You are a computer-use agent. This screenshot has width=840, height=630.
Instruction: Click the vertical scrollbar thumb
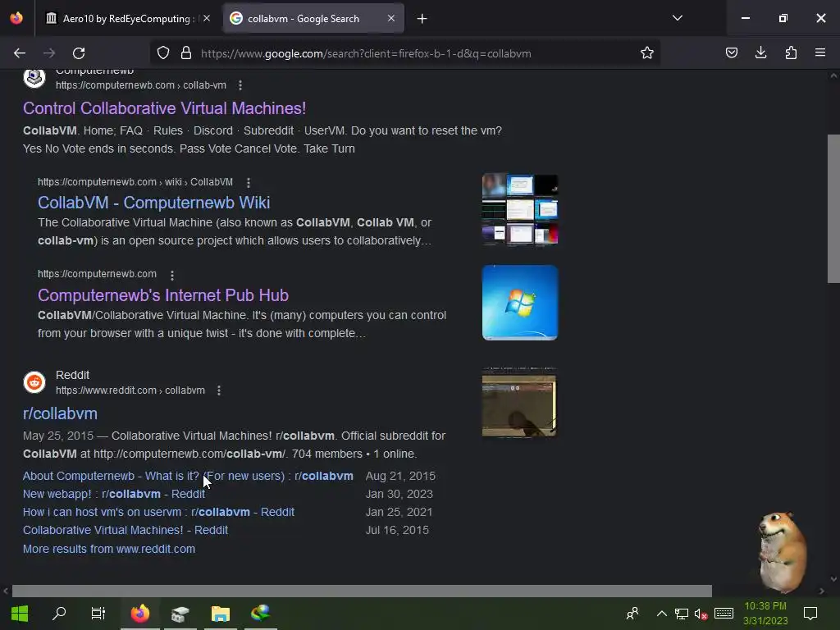(x=833, y=208)
